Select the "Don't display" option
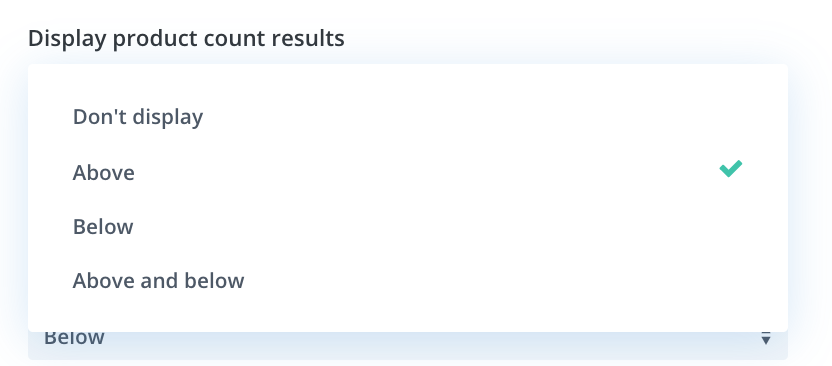 pos(408,117)
